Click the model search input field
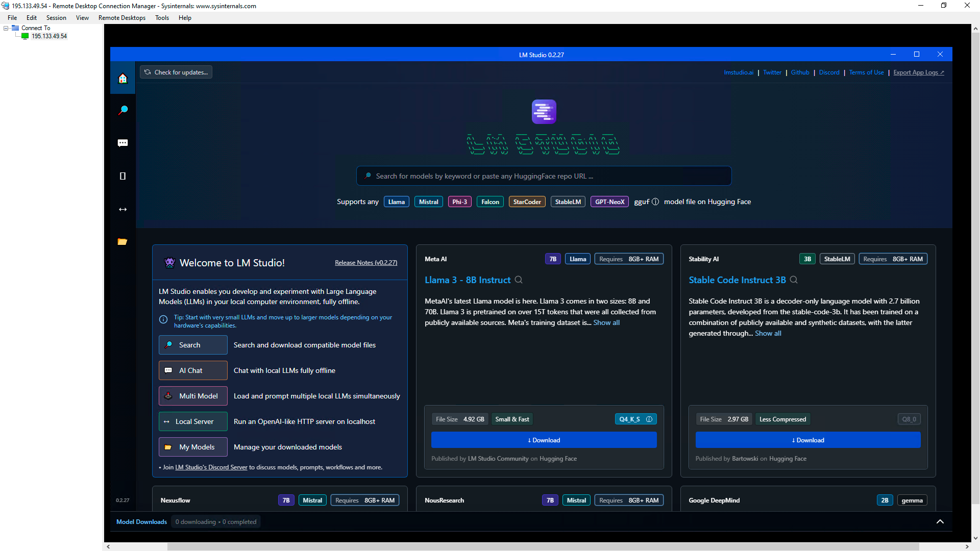The height and width of the screenshot is (551, 980). click(543, 176)
